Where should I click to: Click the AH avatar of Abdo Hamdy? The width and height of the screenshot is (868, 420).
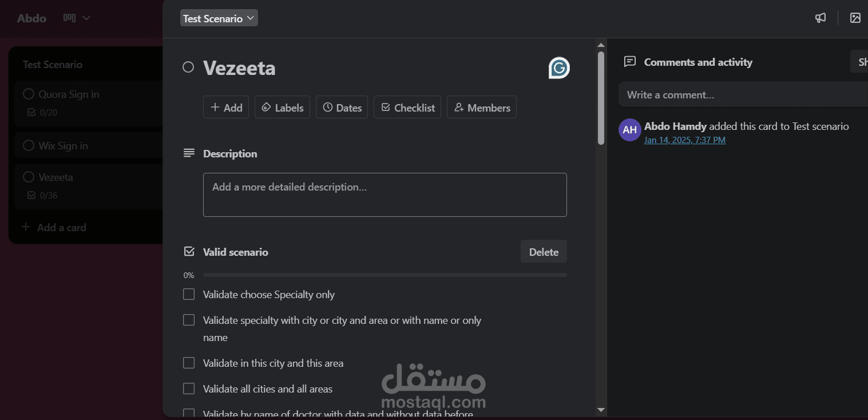(x=630, y=130)
